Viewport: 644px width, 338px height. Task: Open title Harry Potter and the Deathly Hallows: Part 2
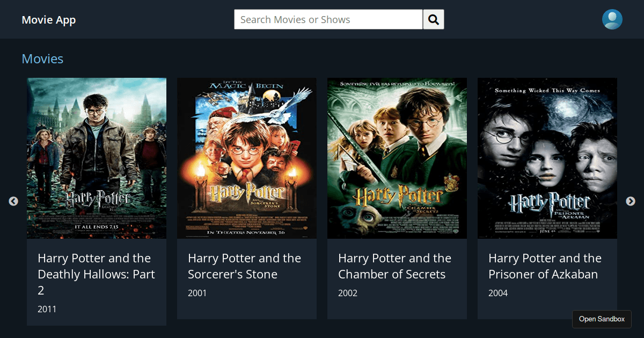click(96, 274)
